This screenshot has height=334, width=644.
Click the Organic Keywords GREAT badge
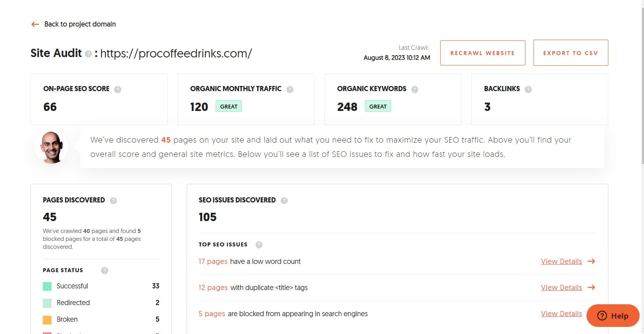pyautogui.click(x=378, y=106)
